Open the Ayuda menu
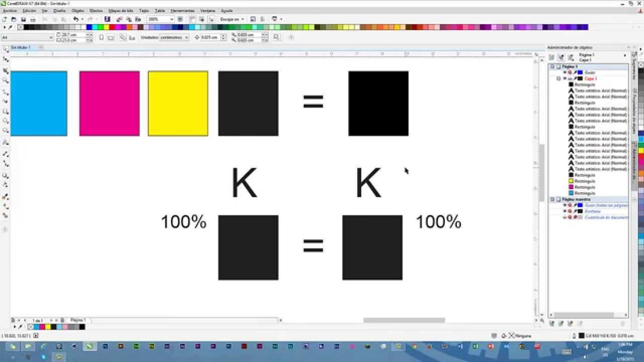This screenshot has height=362, width=644. pyautogui.click(x=227, y=11)
